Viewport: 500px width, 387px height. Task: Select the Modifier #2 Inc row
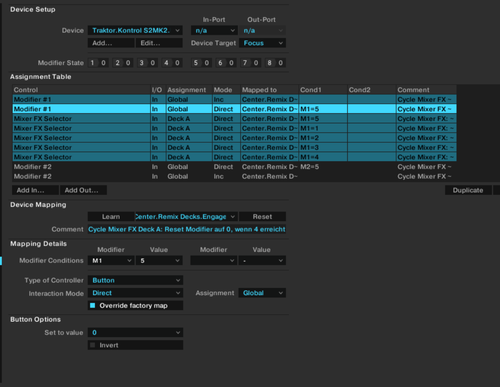point(234,176)
